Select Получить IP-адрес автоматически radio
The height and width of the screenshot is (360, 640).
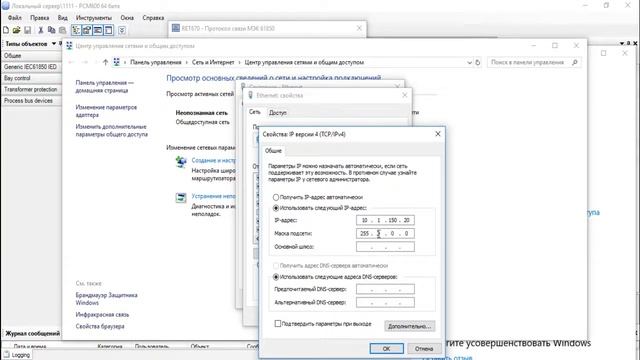(276, 198)
